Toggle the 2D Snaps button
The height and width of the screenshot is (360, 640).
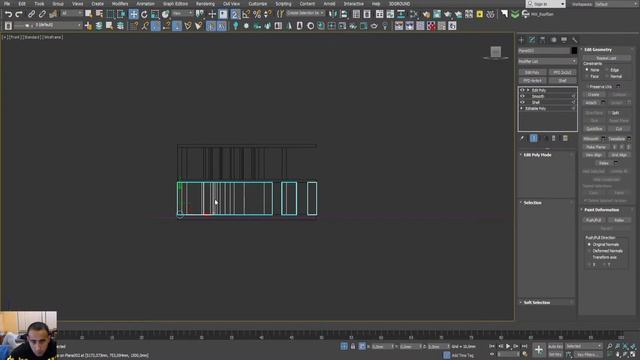235,14
